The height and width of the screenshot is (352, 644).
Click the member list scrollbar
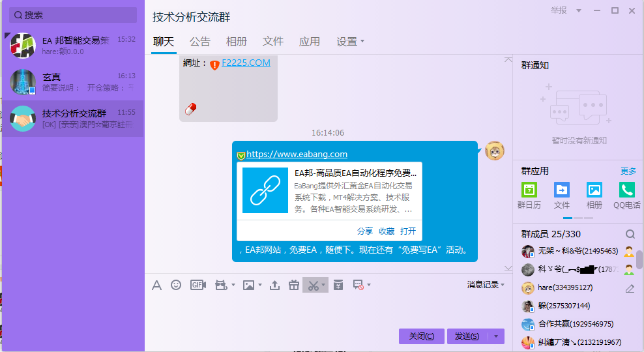(639, 259)
